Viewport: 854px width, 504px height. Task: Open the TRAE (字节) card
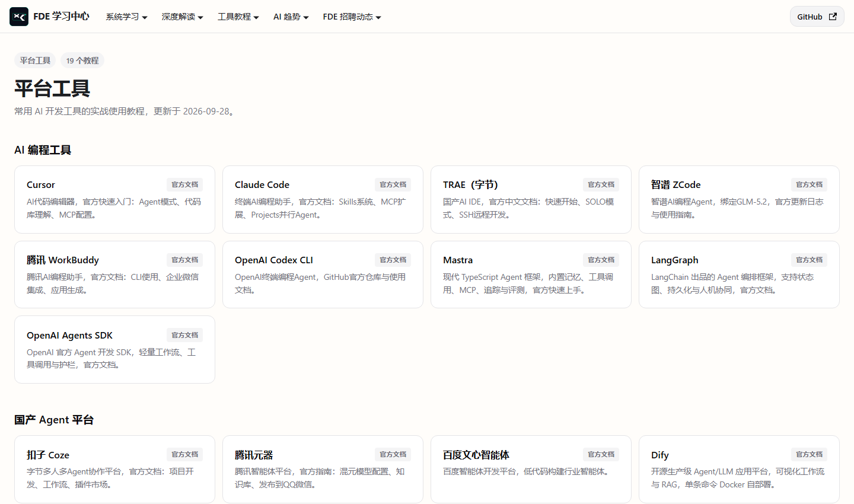click(531, 199)
